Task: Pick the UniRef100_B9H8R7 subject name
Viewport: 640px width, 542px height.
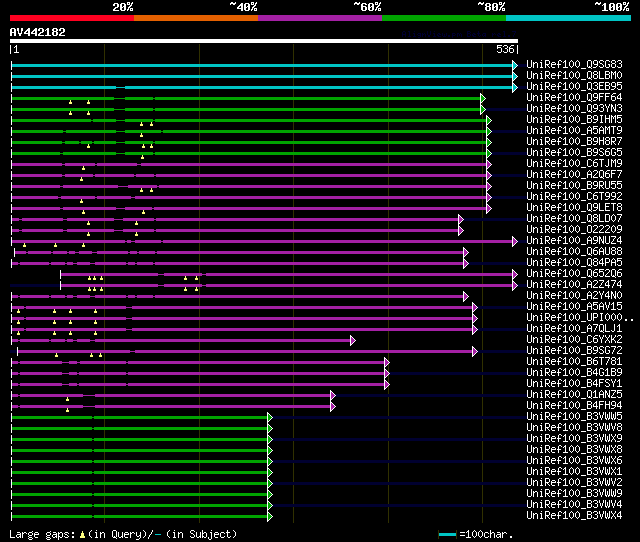Action: tap(574, 142)
